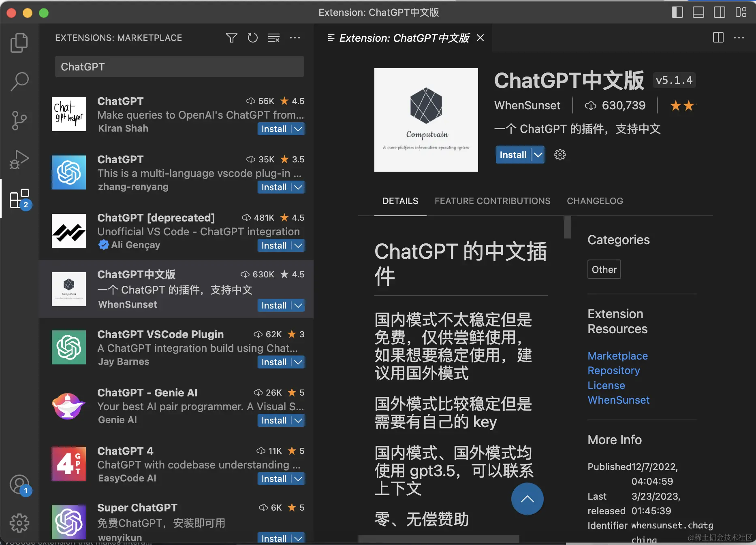Toggle bottom panel layout button
The image size is (756, 545).
pyautogui.click(x=698, y=13)
